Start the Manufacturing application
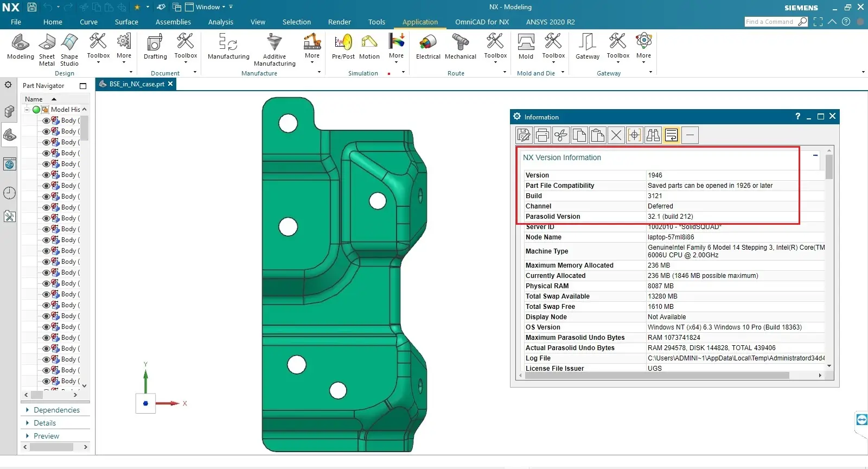 (x=228, y=47)
